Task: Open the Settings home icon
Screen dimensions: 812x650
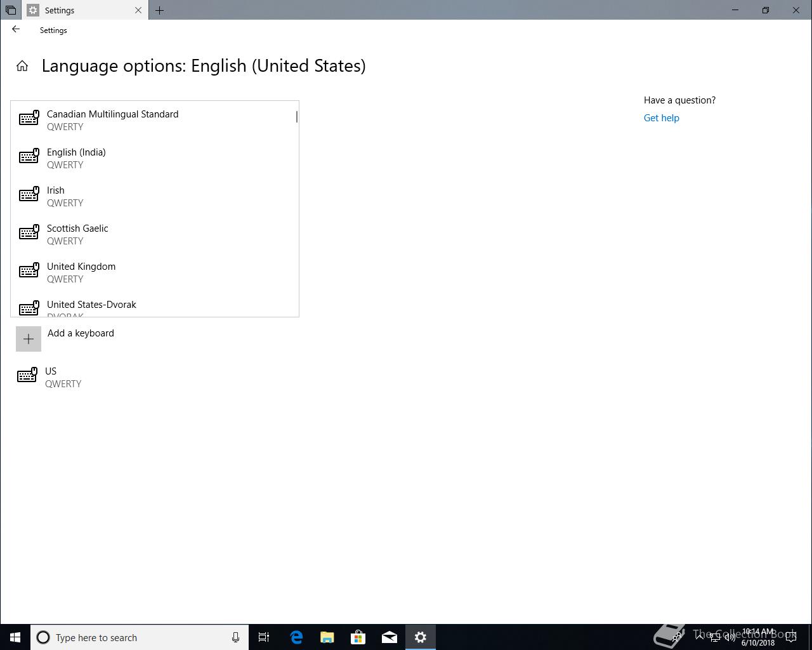Action: pyautogui.click(x=22, y=66)
